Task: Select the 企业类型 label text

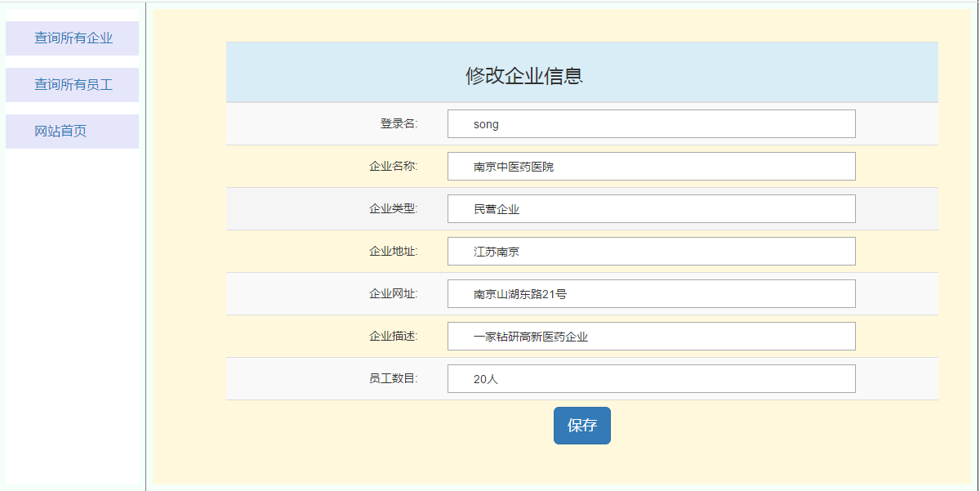Action: click(393, 209)
